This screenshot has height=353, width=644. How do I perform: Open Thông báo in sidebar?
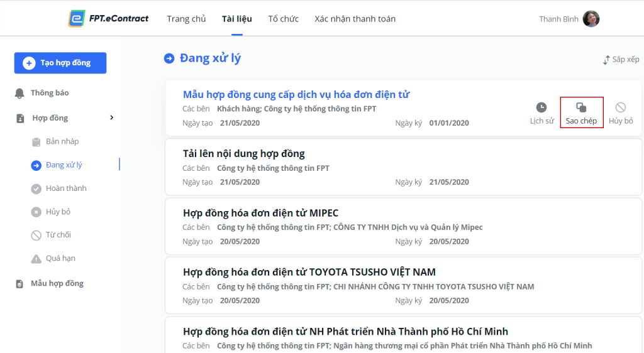(x=50, y=93)
